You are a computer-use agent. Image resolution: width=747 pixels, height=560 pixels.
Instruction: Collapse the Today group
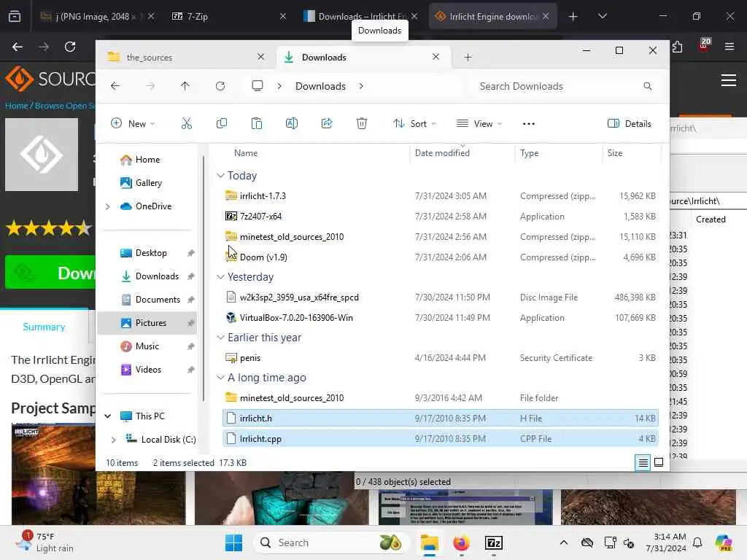tap(220, 176)
